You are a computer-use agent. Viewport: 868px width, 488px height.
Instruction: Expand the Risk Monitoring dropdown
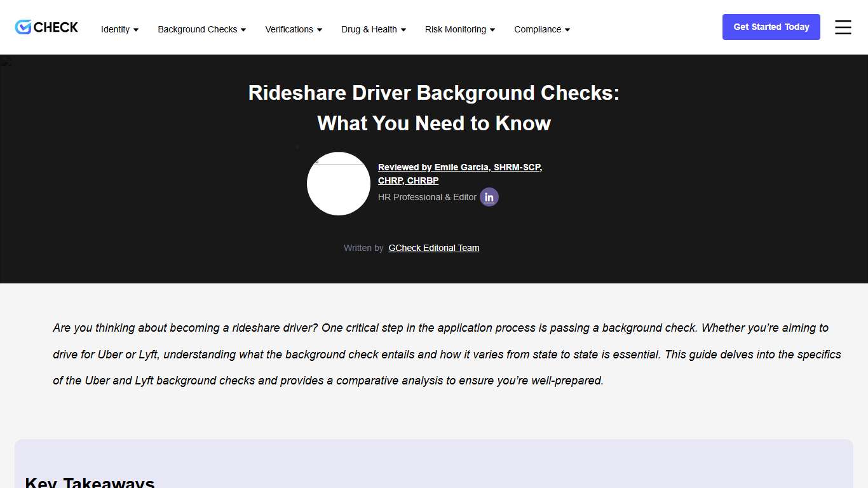(459, 29)
